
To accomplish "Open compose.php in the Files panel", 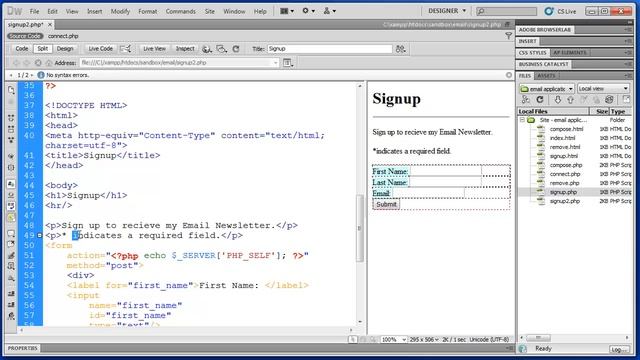I will (x=566, y=165).
